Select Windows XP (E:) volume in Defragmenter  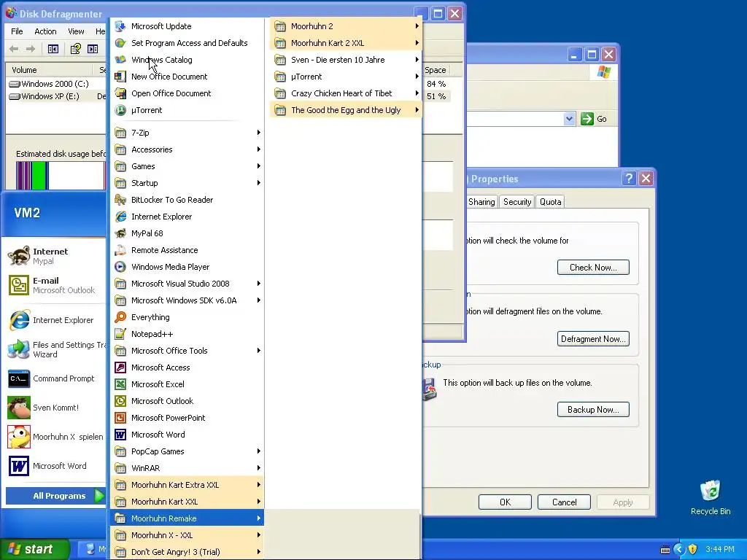pos(50,96)
